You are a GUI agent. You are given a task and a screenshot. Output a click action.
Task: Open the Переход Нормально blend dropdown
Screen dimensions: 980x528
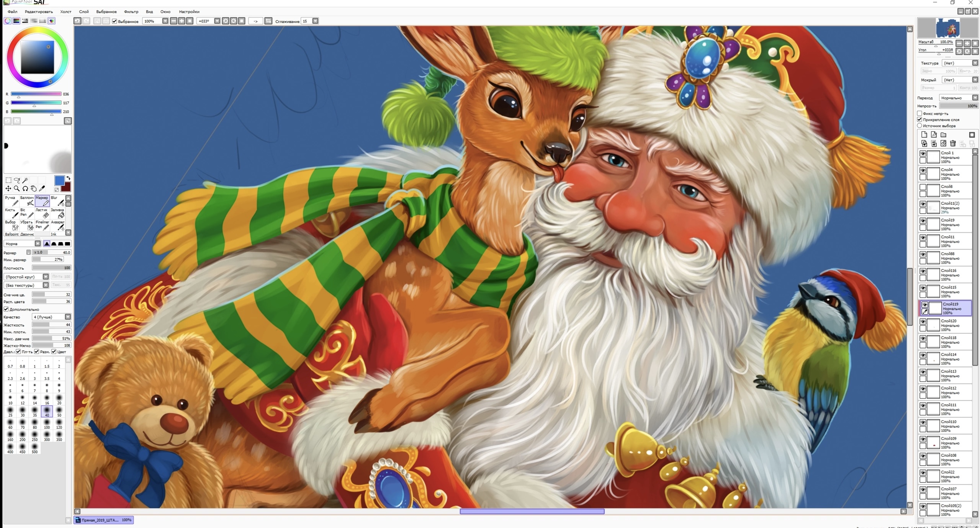click(975, 98)
